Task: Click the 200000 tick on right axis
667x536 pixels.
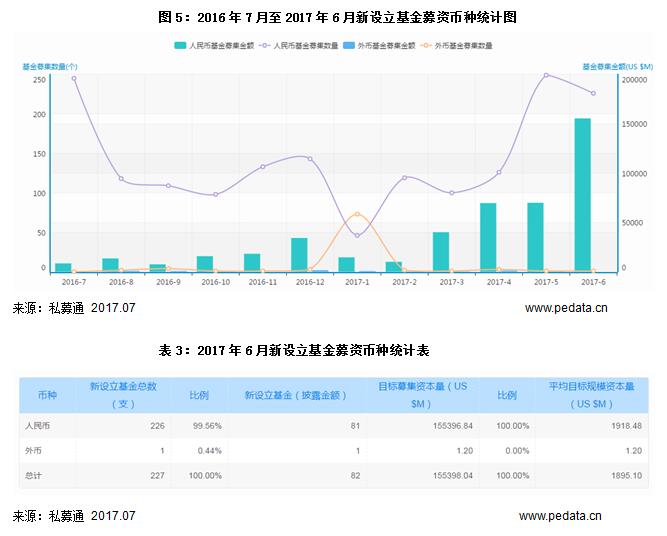Action: [x=634, y=80]
